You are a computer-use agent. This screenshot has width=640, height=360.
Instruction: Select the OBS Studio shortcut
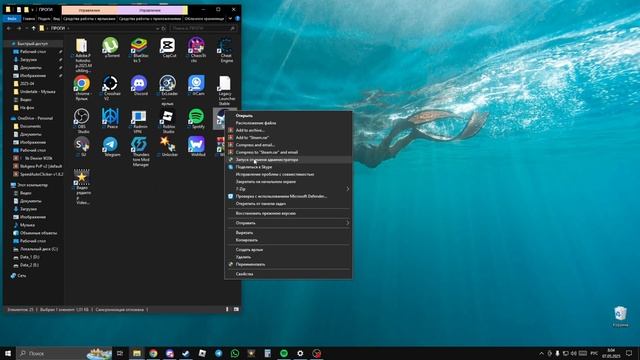click(82, 121)
